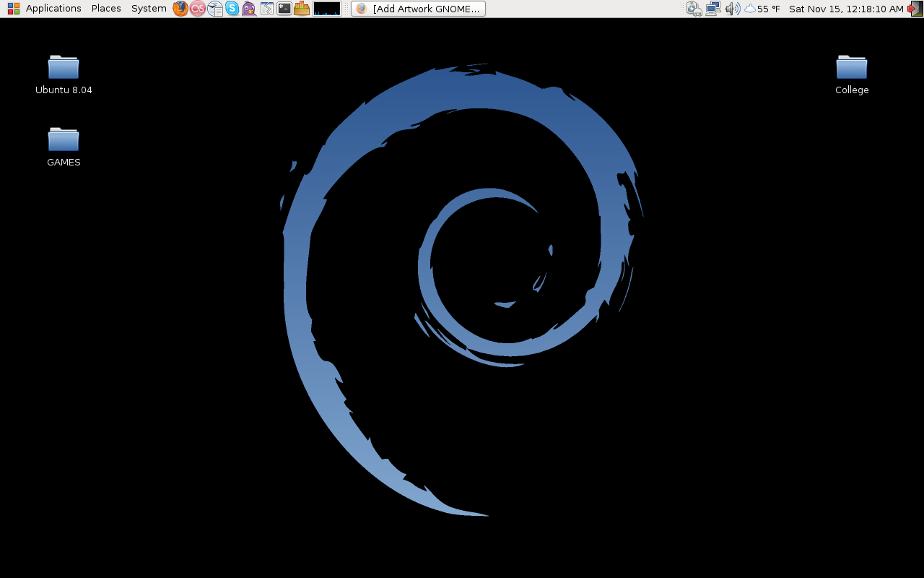Screen dimensions: 924x578
Task: Open the power manager battery icon
Action: (694, 9)
